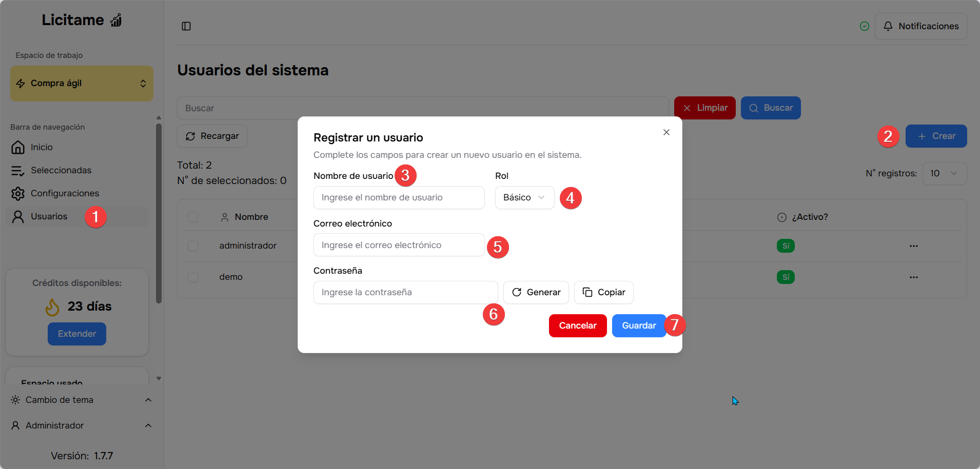Check the administrador row checkbox
Viewport: 980px width, 469px height.
click(193, 246)
